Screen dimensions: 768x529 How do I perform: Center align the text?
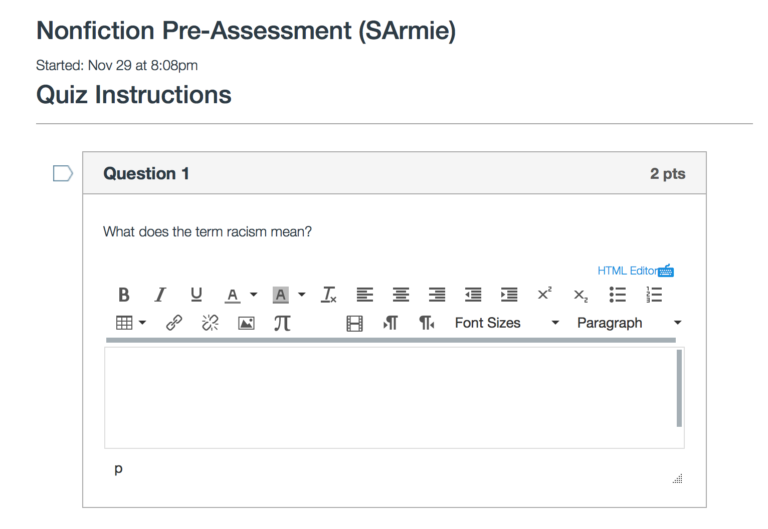pos(401,295)
